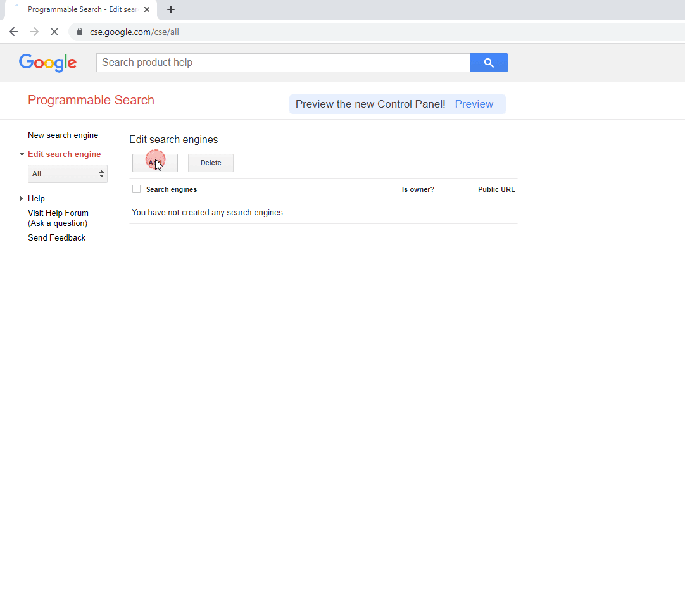
Task: Open a new browser tab with plus icon
Action: coord(171,9)
